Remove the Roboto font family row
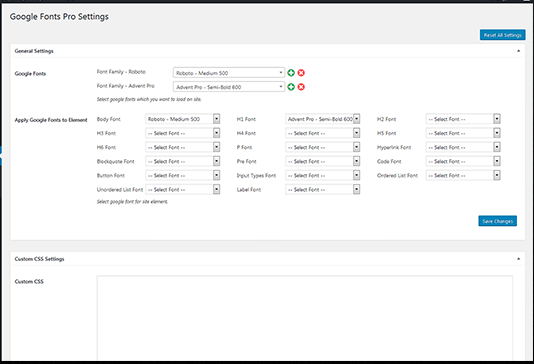The width and height of the screenshot is (534, 364). coord(301,73)
